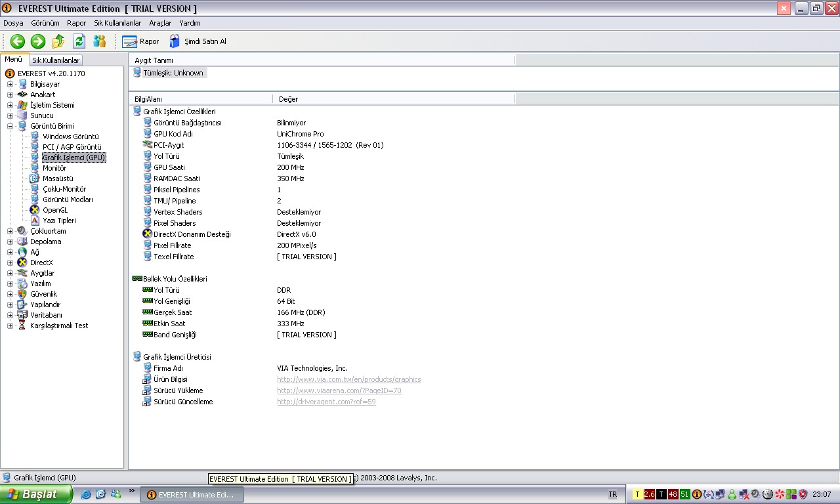Image resolution: width=840 pixels, height=504 pixels.
Task: Select the Tümleşik: Unknown device row
Action: point(169,73)
